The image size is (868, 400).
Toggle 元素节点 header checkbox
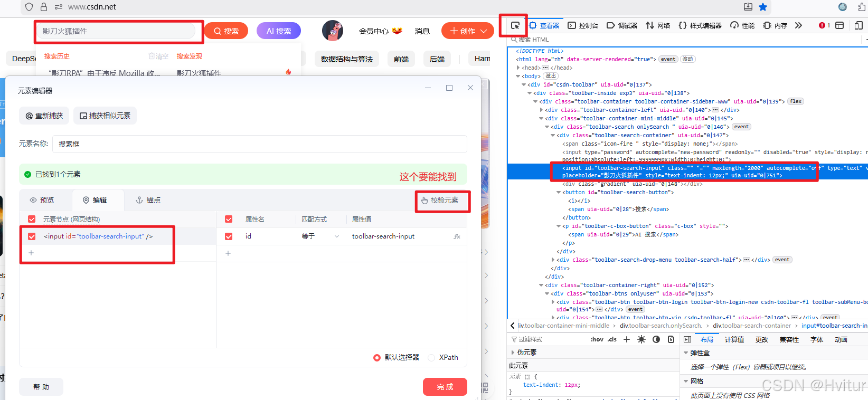tap(32, 219)
